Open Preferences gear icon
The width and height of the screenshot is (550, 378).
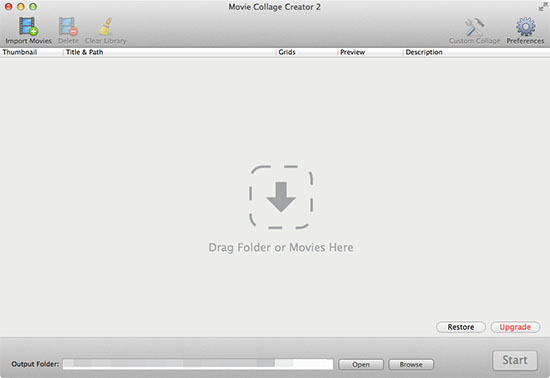pos(525,27)
